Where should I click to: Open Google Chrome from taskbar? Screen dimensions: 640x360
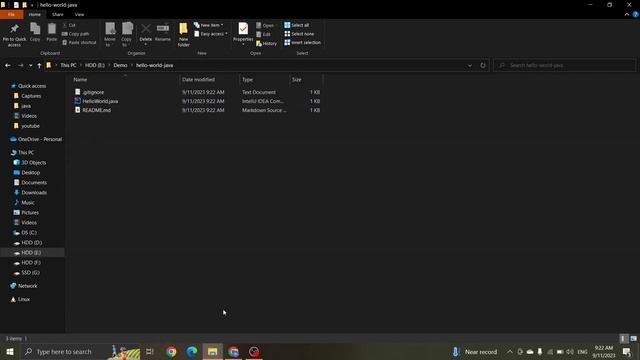171,351
